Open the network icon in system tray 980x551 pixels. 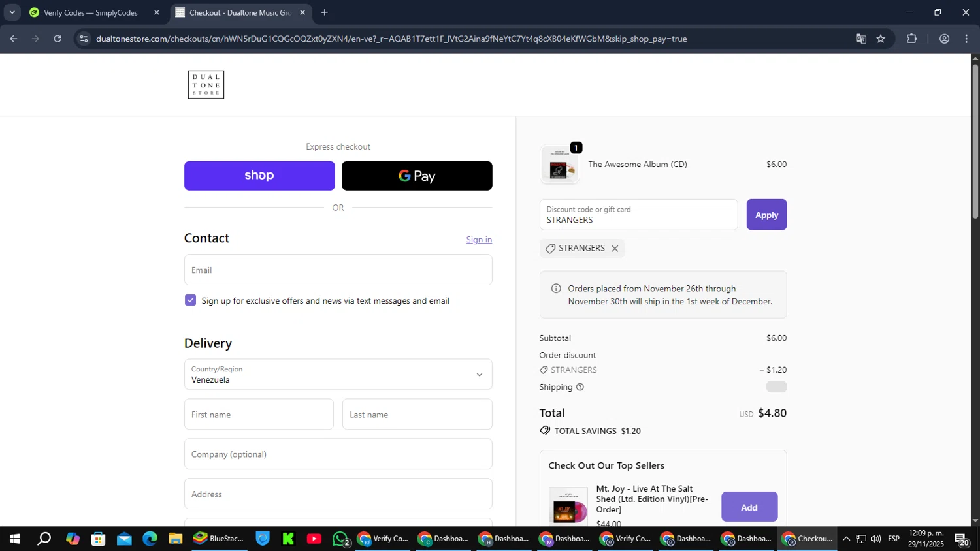(x=861, y=539)
